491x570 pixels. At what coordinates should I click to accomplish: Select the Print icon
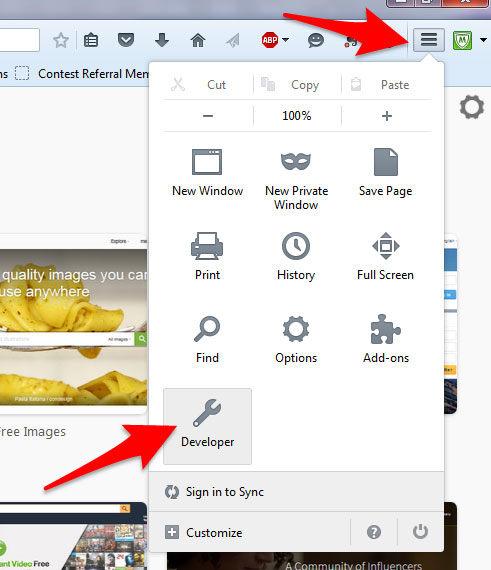point(207,246)
